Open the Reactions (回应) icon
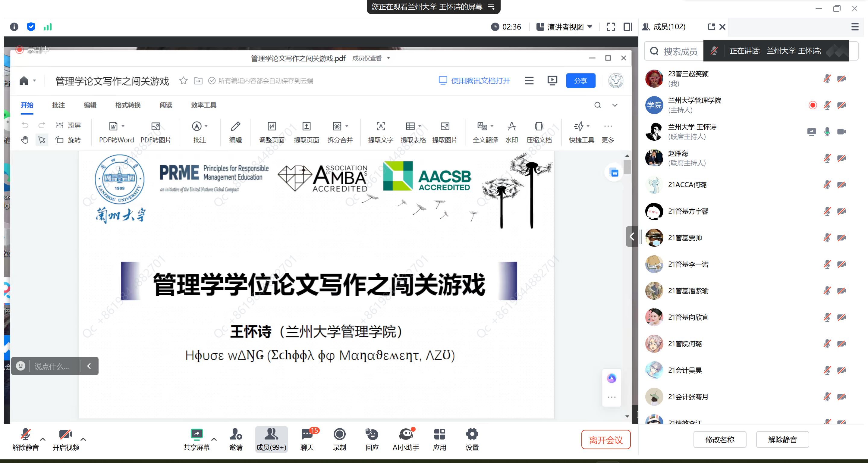 [372, 434]
